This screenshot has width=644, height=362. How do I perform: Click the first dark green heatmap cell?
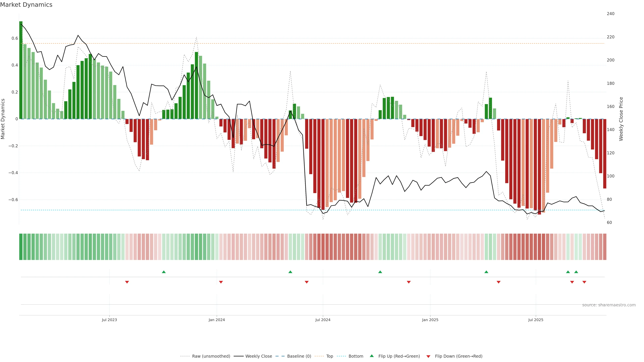pyautogui.click(x=21, y=247)
